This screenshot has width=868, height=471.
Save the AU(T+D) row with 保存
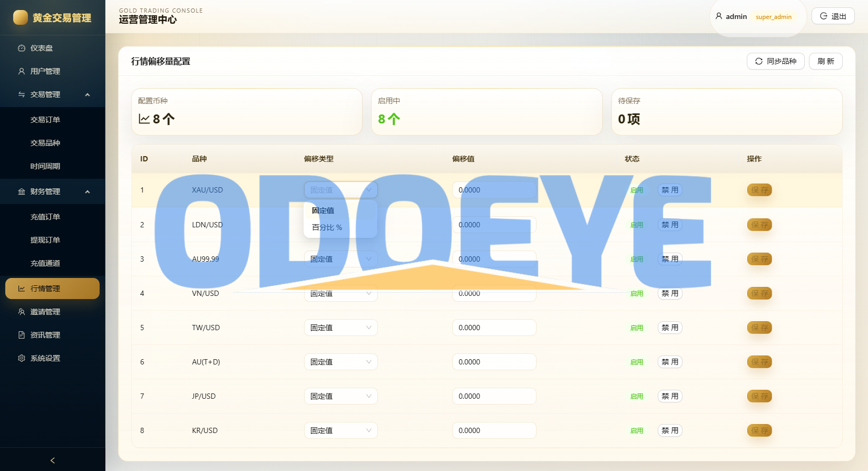(759, 362)
